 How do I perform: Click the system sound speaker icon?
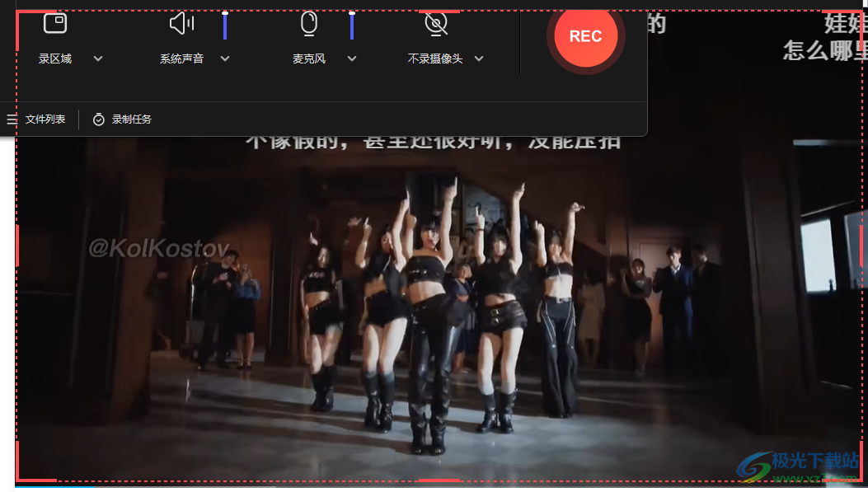point(181,24)
